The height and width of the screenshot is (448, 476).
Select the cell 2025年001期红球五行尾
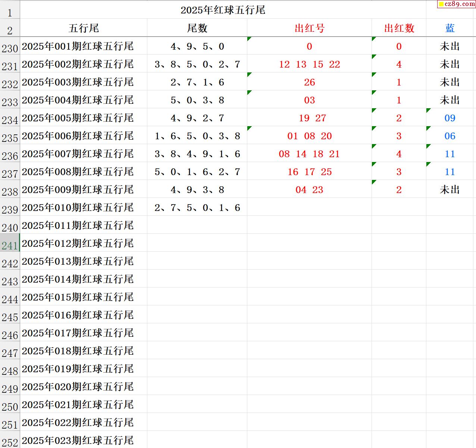click(78, 46)
